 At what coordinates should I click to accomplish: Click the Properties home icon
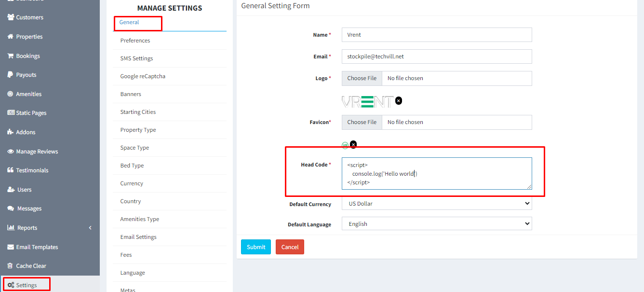[x=11, y=37]
